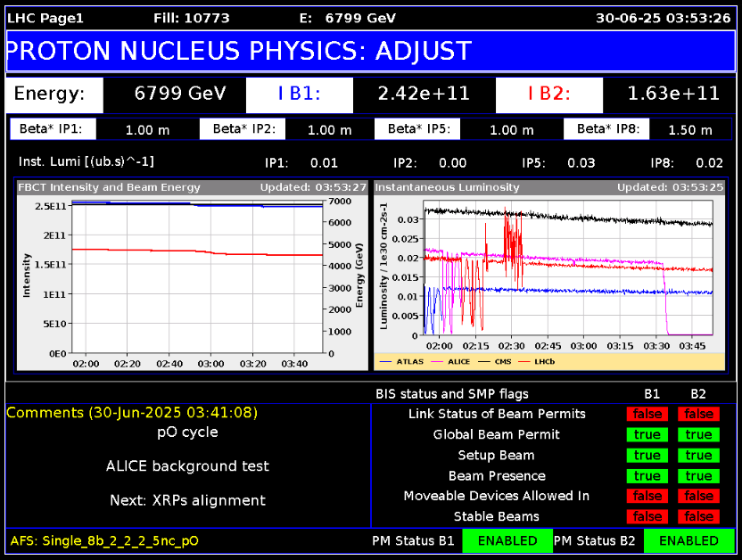
Task: Click the Global Beam Permit B2 true indicator
Action: click(698, 434)
